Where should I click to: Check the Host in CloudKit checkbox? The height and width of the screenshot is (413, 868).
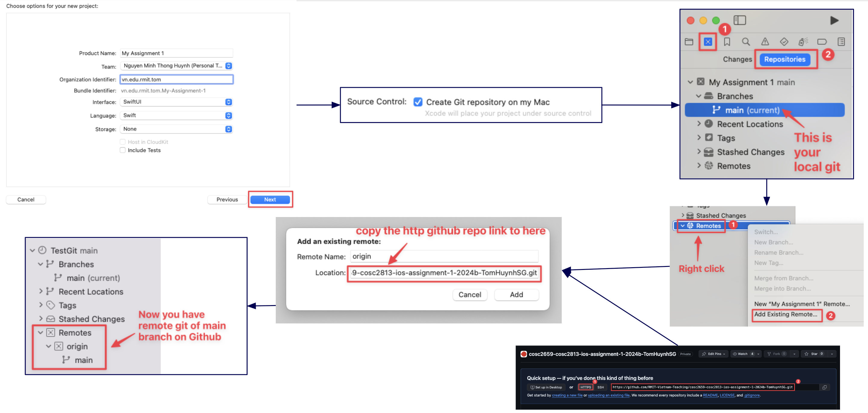pyautogui.click(x=123, y=142)
